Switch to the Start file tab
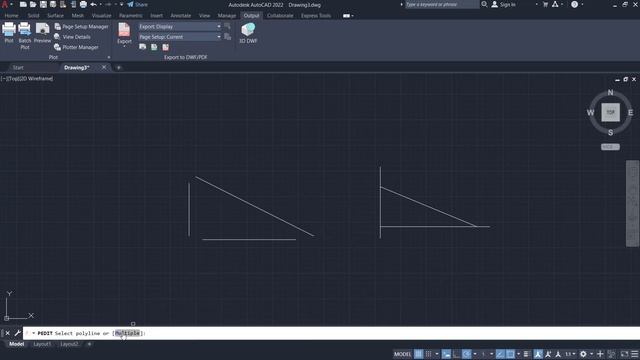Viewport: 640px width, 360px height. click(x=18, y=68)
